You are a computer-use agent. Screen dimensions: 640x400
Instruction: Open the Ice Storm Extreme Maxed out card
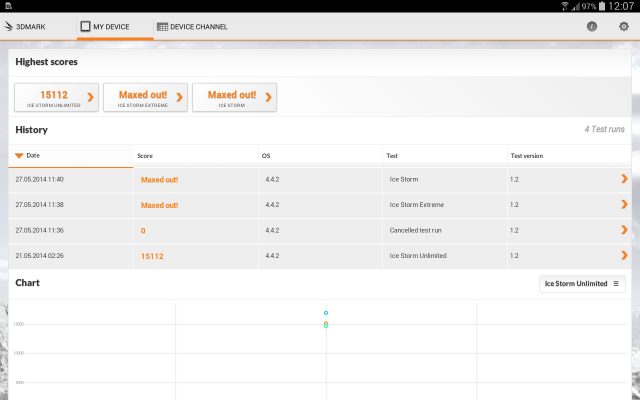point(145,97)
